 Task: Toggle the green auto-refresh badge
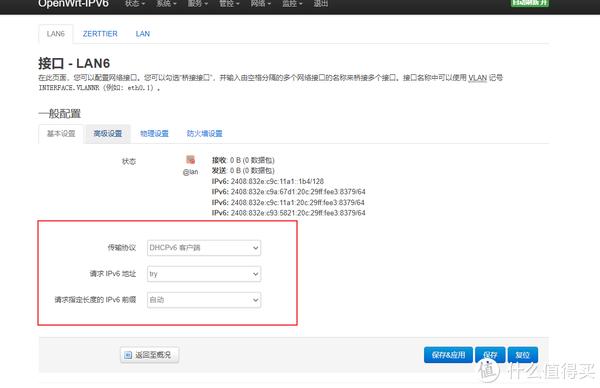(530, 3)
